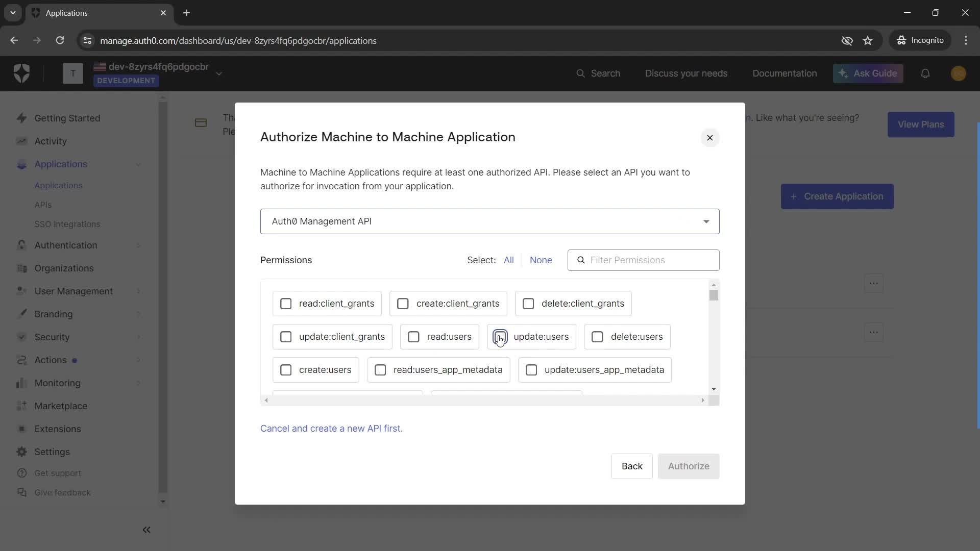This screenshot has height=551, width=980.
Task: Click the Settings gear icon
Action: [21, 452]
